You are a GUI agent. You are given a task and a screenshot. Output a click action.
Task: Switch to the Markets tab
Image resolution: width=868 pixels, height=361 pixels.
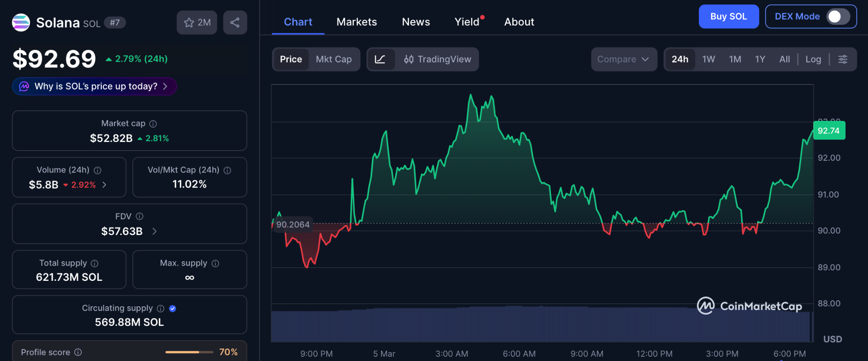pos(356,22)
